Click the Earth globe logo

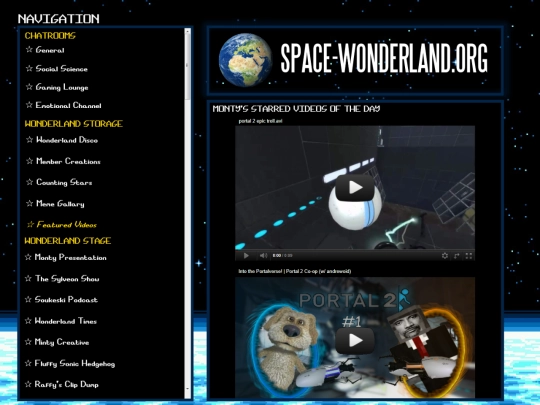(245, 60)
